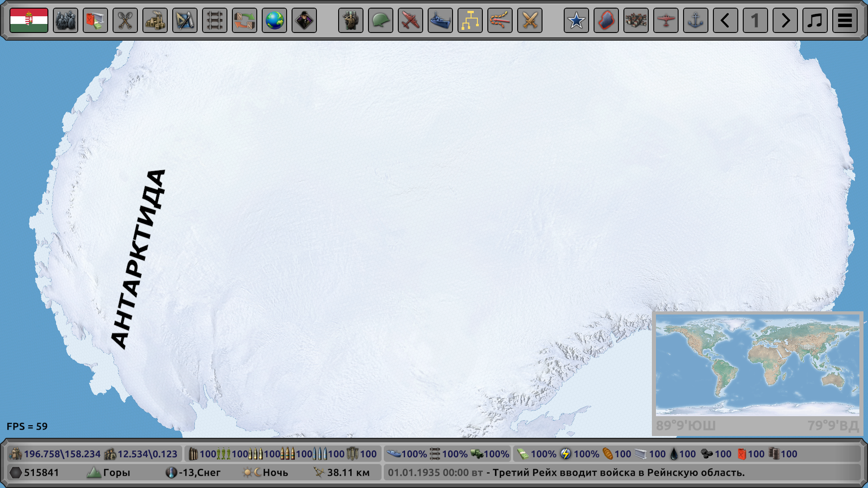Open the spy intelligence panel

click(x=304, y=20)
